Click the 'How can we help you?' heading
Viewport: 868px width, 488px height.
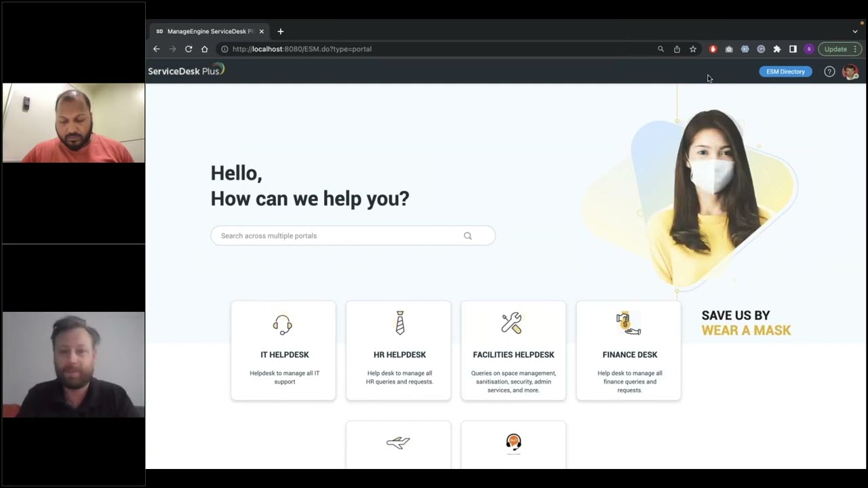310,199
